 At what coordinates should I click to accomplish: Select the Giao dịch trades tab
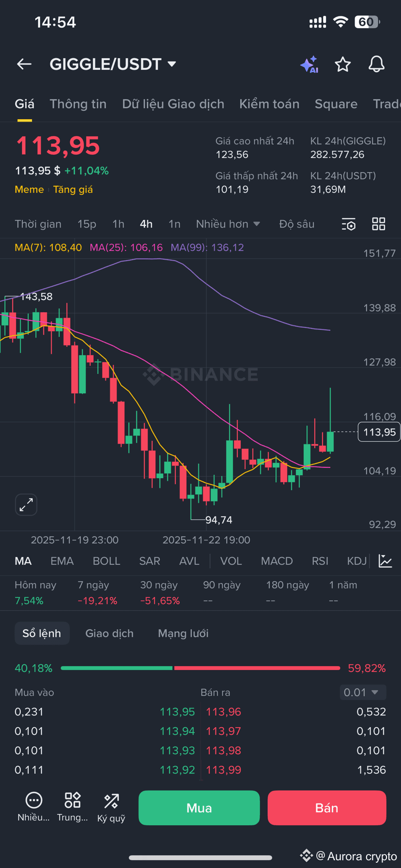109,634
